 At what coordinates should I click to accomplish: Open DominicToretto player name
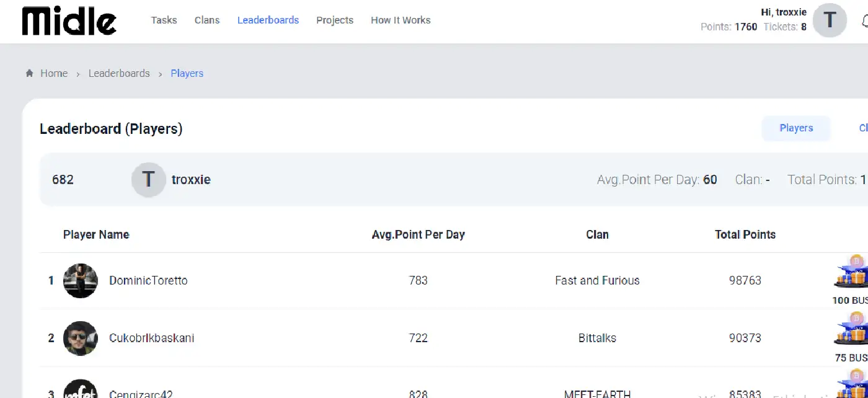click(148, 281)
